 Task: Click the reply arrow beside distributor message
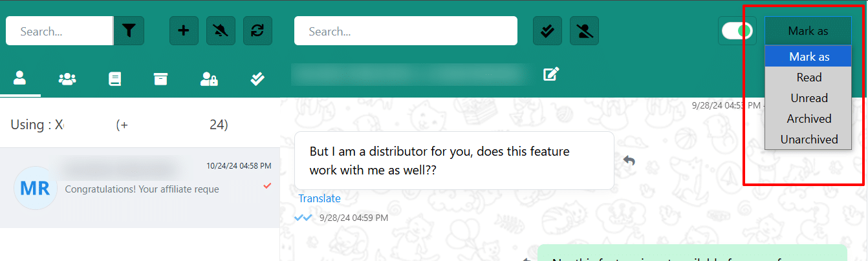tap(629, 160)
